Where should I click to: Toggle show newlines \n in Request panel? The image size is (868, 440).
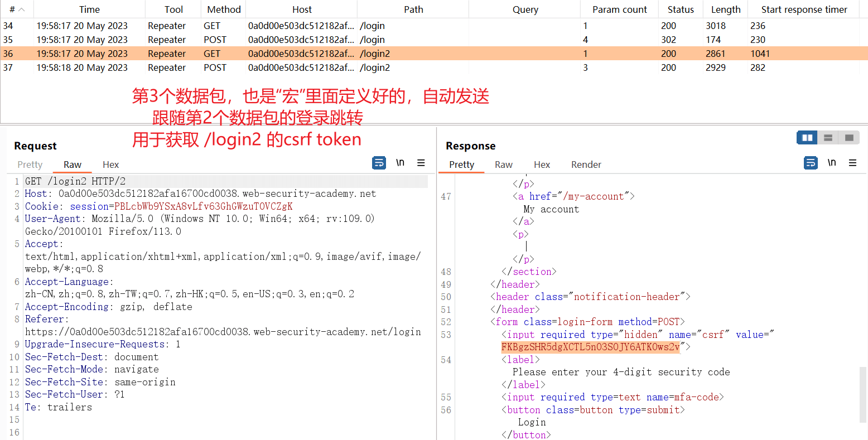(400, 163)
